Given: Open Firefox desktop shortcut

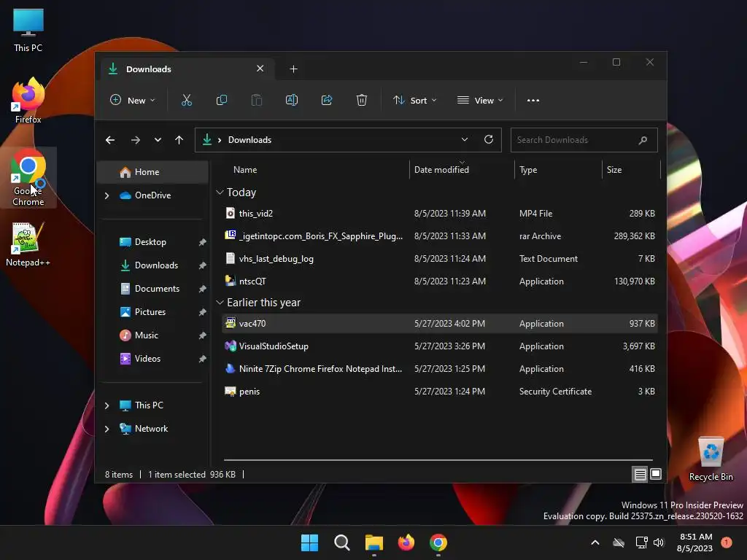Looking at the screenshot, I should (x=28, y=101).
